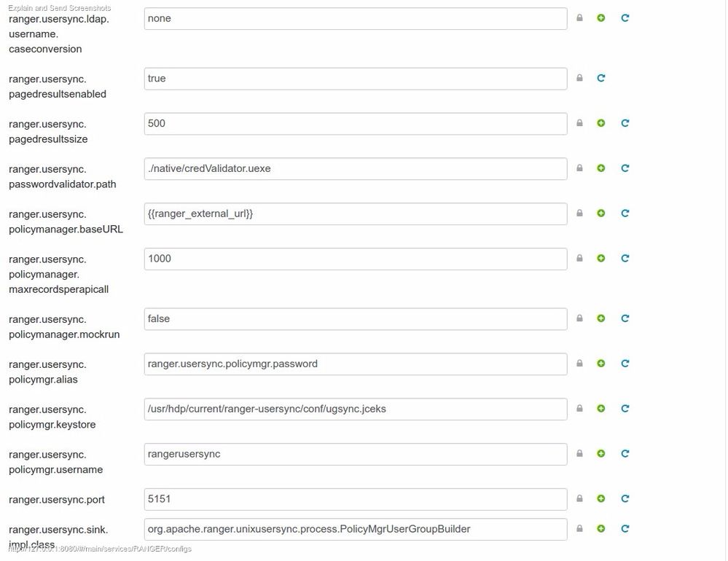The height and width of the screenshot is (561, 728).
Task: Click refresh icon for pagedresultssize row
Action: pos(625,123)
